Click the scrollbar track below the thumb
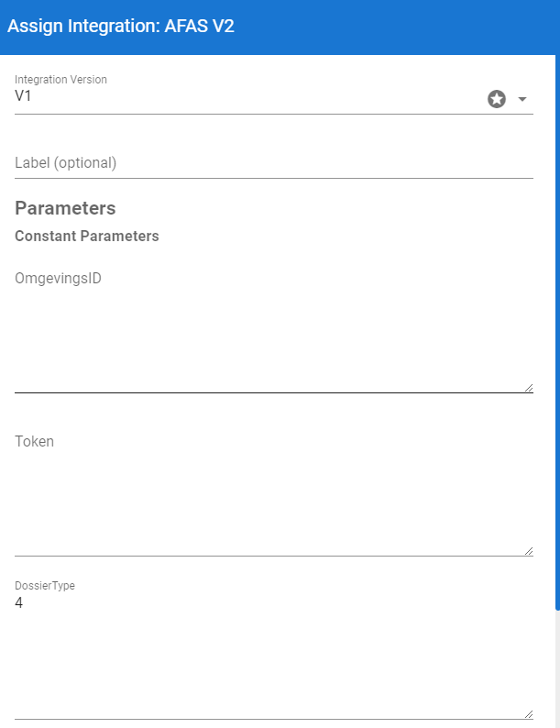This screenshot has width=560, height=728. [x=556, y=669]
